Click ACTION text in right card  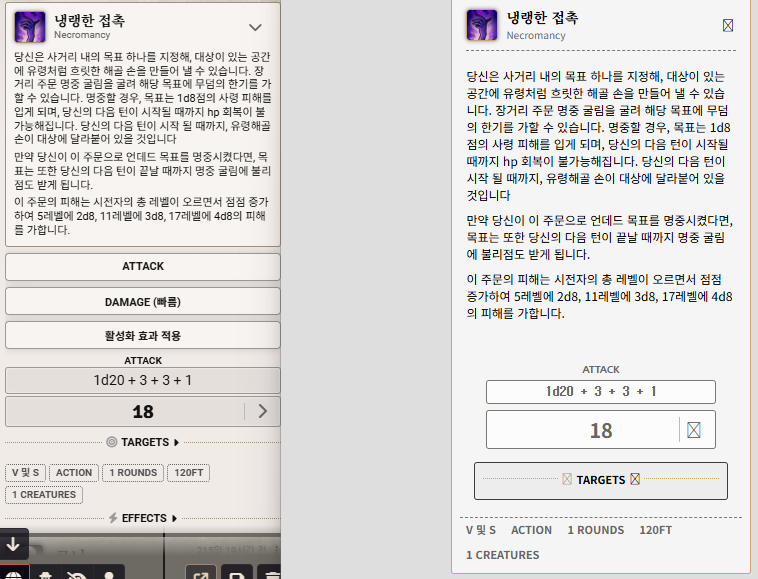click(x=531, y=530)
